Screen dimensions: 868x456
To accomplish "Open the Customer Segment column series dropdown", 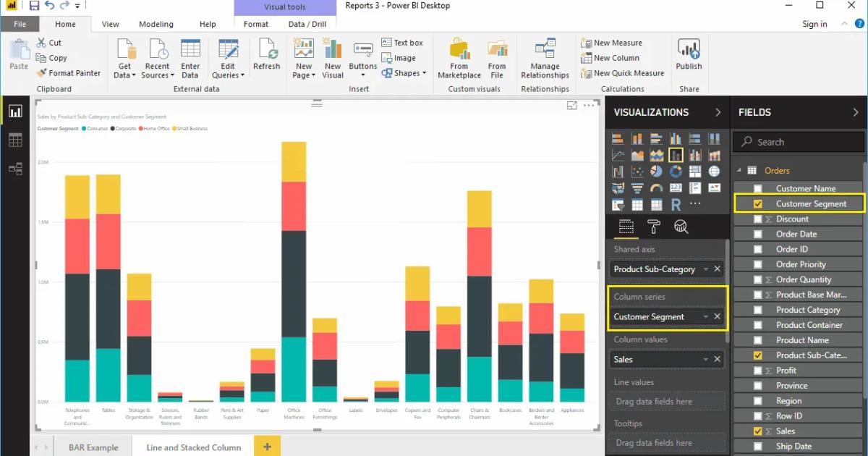I will tap(707, 316).
